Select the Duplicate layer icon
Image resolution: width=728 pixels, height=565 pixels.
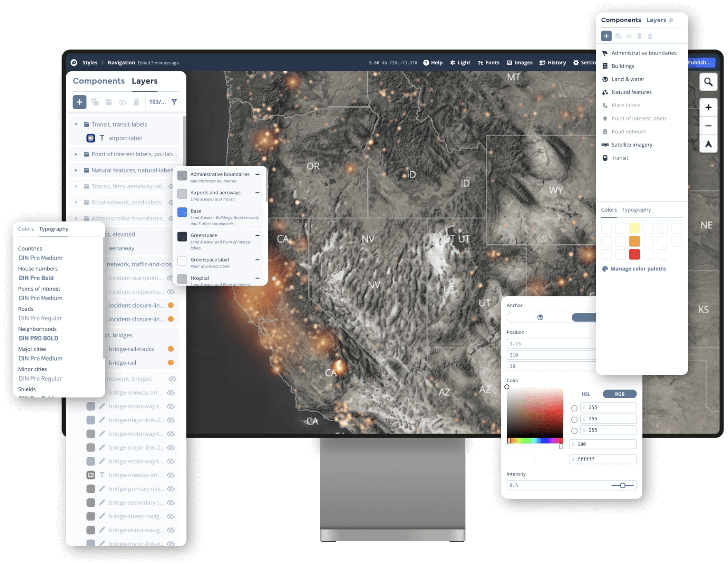pyautogui.click(x=95, y=102)
